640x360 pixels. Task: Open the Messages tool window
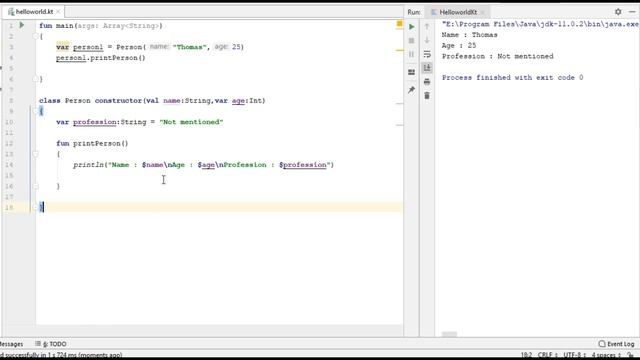pos(11,344)
